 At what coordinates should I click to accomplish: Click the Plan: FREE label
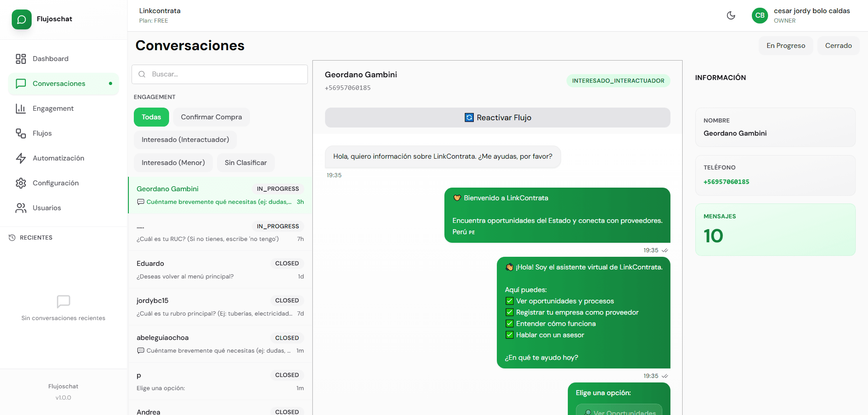click(153, 21)
